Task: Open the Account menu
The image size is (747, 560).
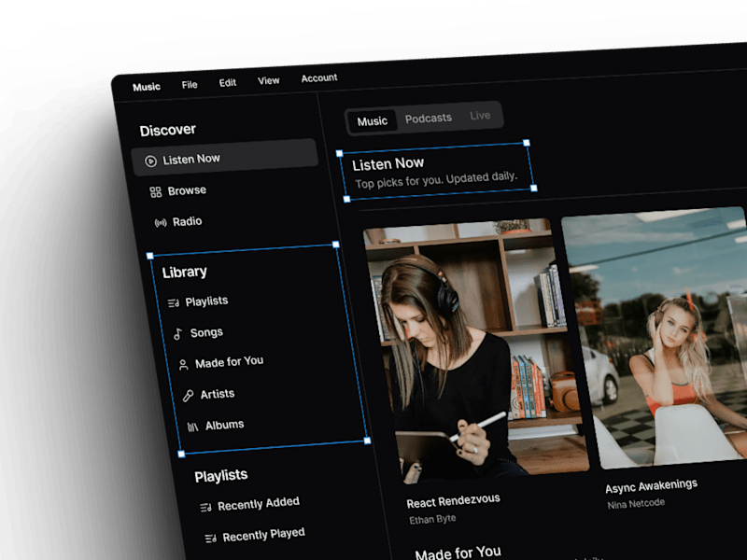Action: point(319,78)
